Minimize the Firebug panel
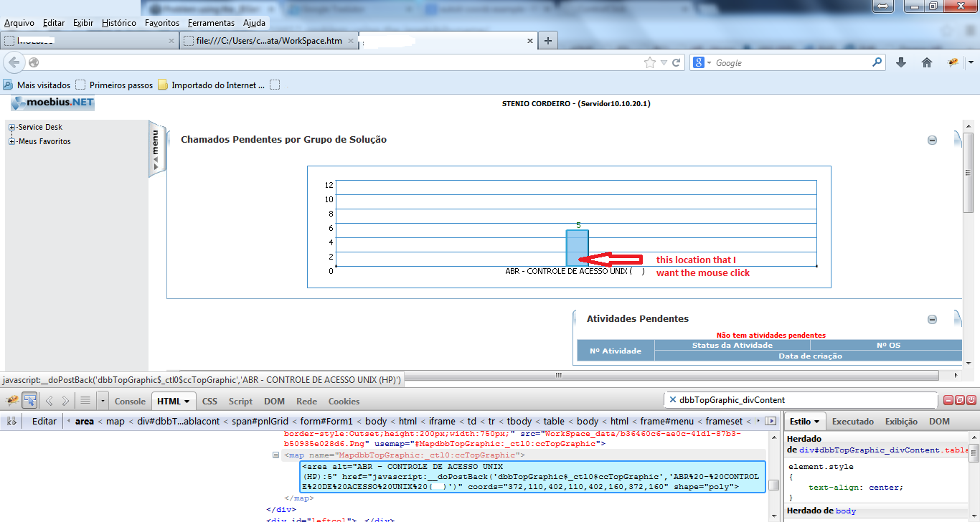The image size is (980, 522). (x=948, y=400)
